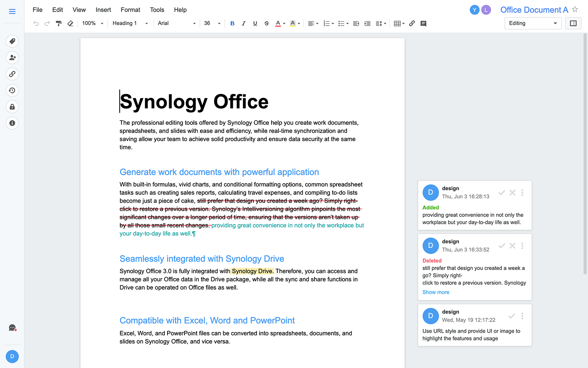Screen dimensions: 588x368
Task: Open more options on the Deleted suggestion
Action: point(522,246)
